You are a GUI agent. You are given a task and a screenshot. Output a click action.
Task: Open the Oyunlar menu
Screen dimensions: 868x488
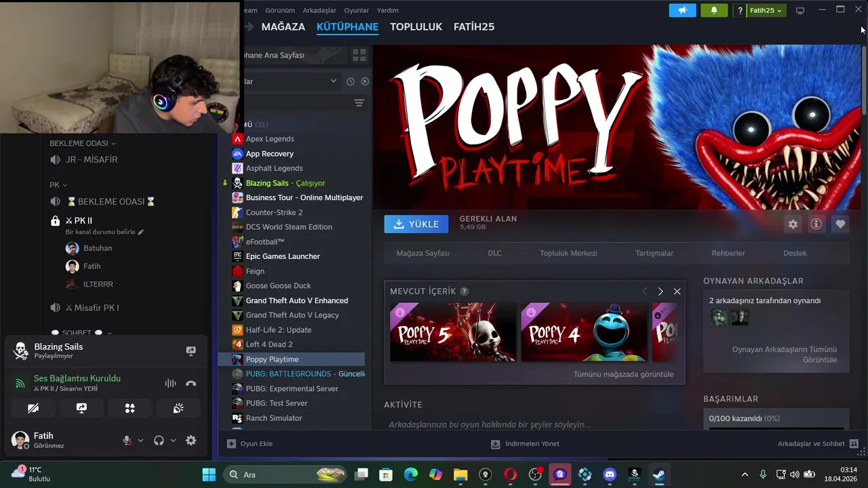(x=356, y=10)
